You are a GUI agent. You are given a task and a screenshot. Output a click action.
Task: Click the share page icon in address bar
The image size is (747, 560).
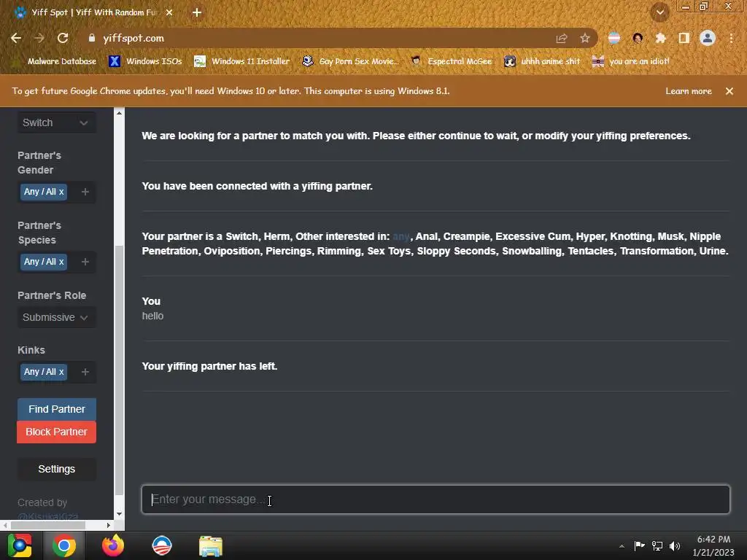click(562, 38)
